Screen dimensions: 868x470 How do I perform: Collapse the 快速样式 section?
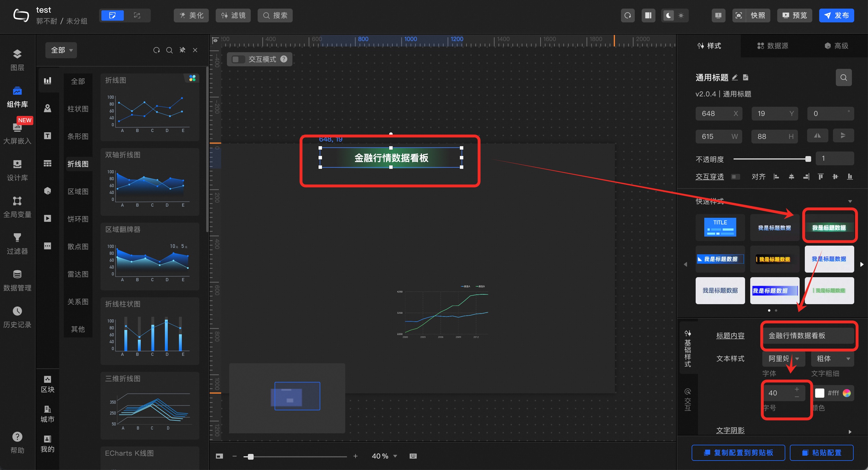[850, 201]
